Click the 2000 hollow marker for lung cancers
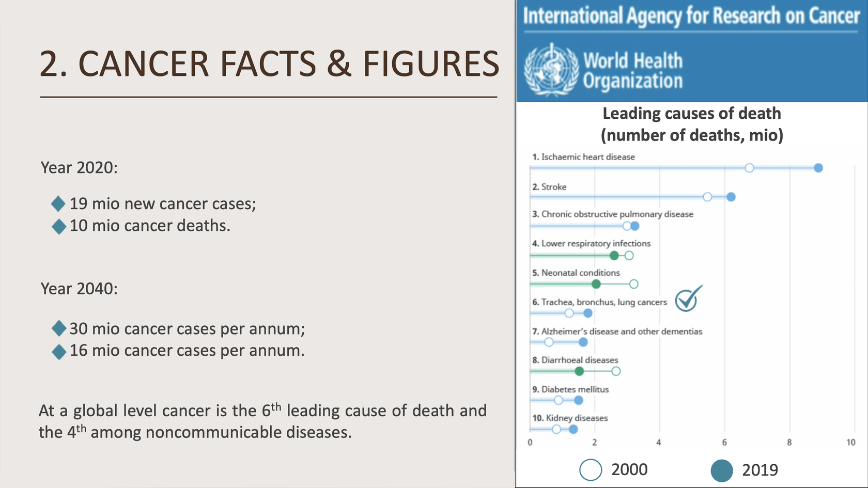Screen dimensions: 868x488 point(569,313)
